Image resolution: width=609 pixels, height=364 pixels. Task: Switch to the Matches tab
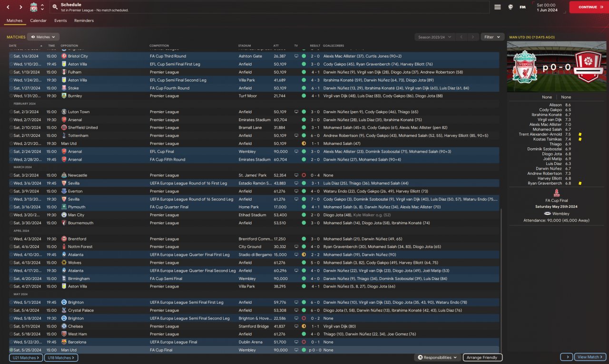point(14,21)
